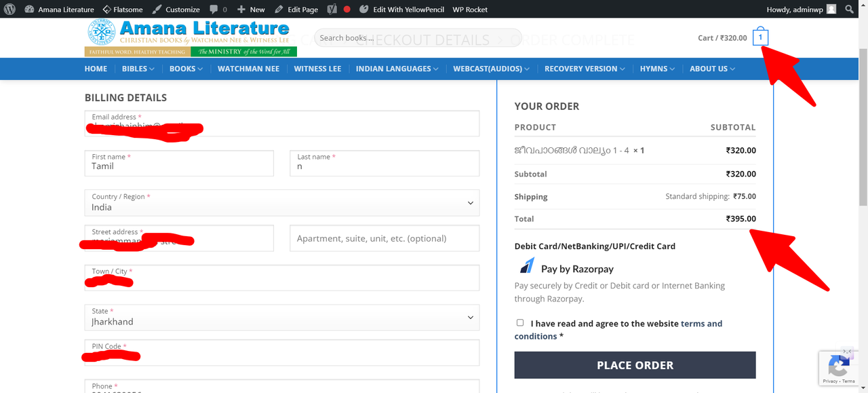Click the Email address field
The image size is (868, 393).
[x=282, y=123]
